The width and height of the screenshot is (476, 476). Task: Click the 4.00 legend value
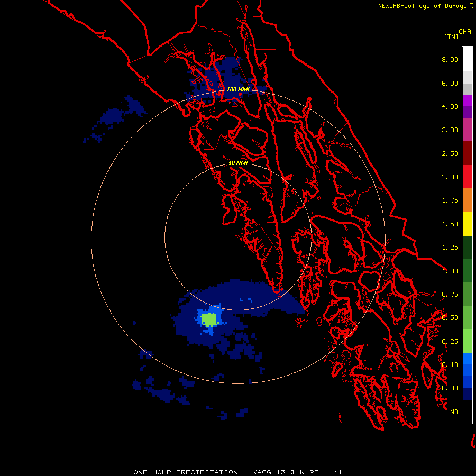450,106
